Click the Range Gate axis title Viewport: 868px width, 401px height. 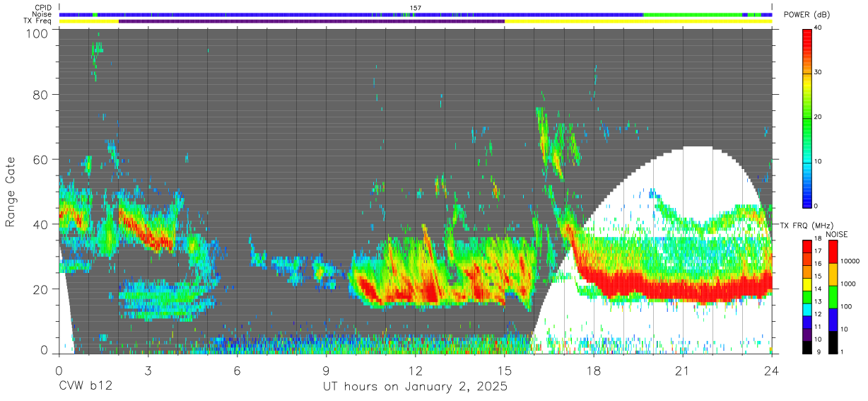point(11,191)
